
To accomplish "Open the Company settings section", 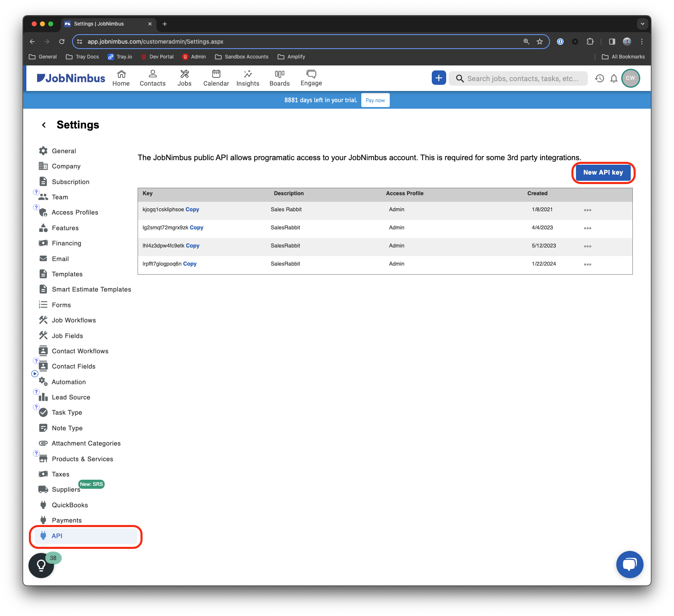I will 66,166.
